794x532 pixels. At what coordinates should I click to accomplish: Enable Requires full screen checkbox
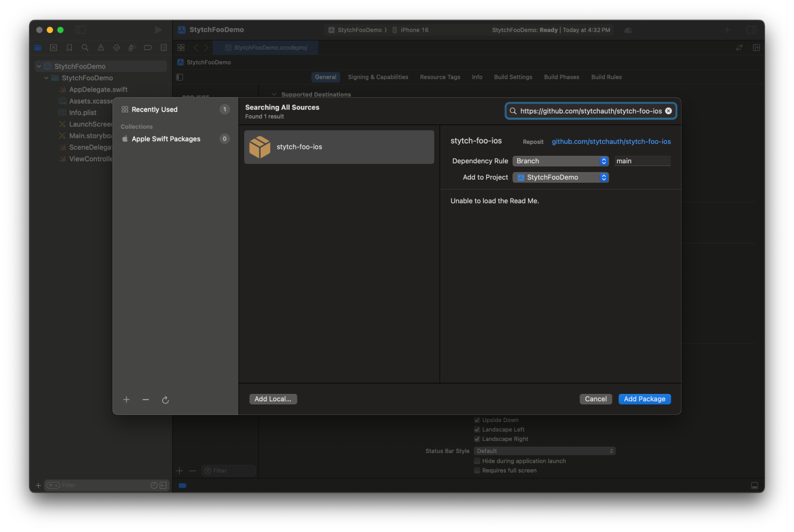[477, 470]
